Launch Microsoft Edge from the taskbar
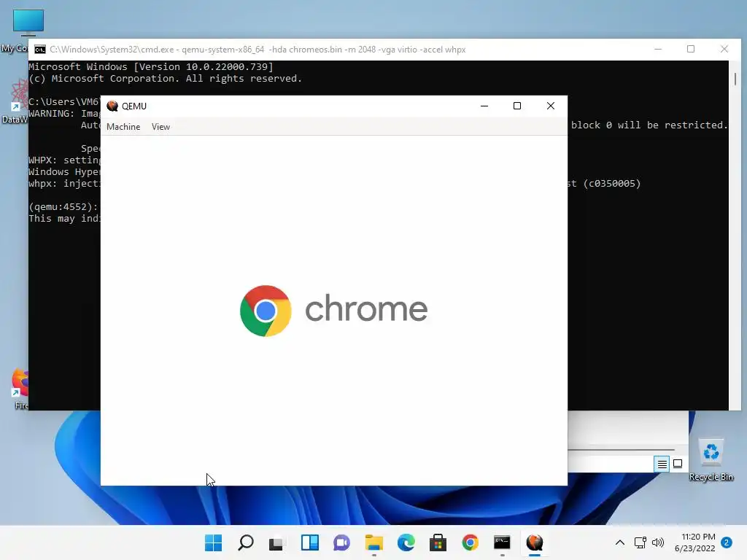747x560 pixels. coord(406,542)
